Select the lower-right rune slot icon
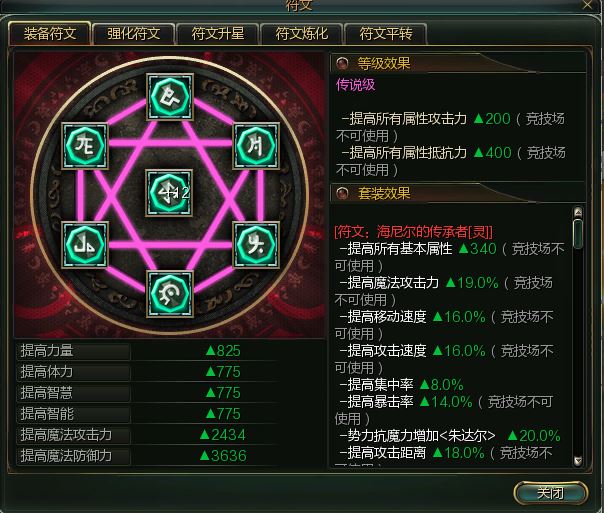The image size is (604, 513). 256,245
